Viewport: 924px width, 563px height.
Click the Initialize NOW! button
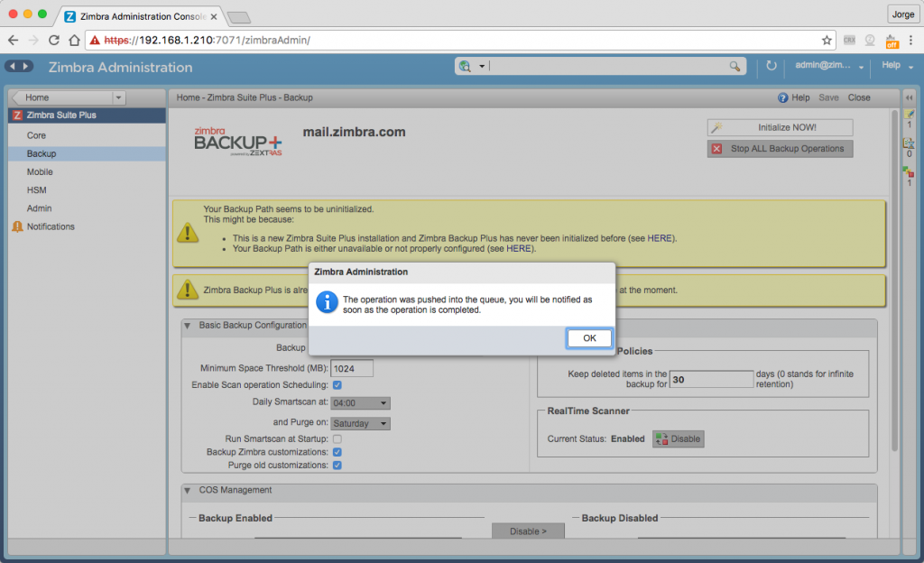(780, 127)
